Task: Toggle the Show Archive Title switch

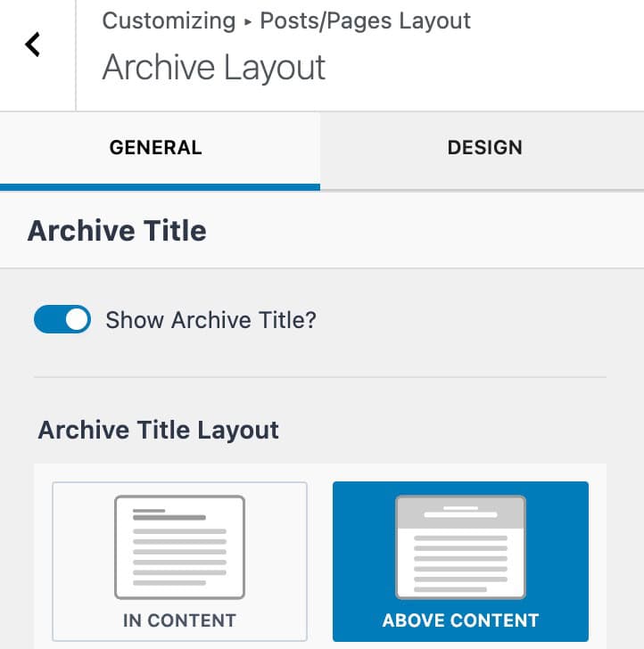Action: (62, 319)
